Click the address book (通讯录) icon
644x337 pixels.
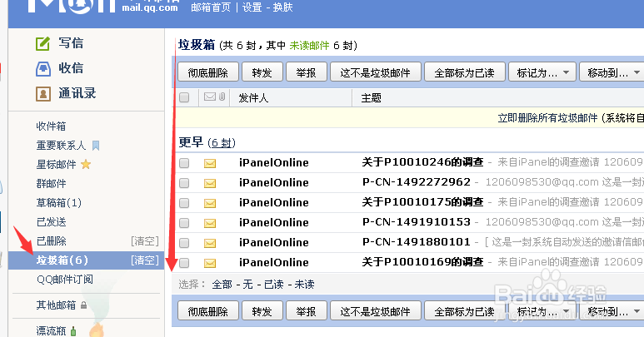click(x=43, y=94)
